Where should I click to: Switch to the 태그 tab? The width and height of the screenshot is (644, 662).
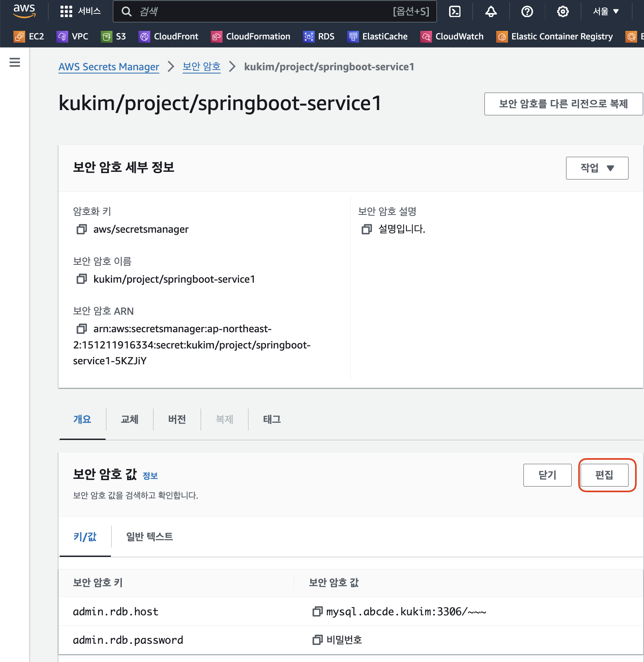tap(272, 419)
